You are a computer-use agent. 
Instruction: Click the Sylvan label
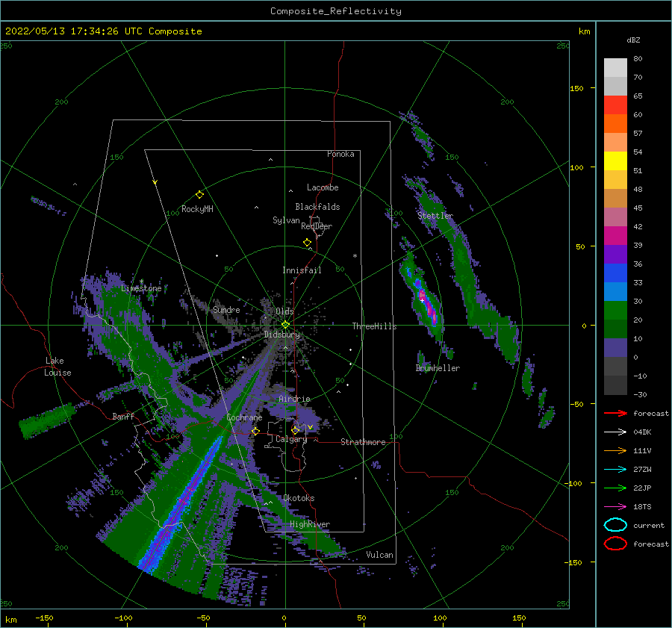(x=286, y=220)
